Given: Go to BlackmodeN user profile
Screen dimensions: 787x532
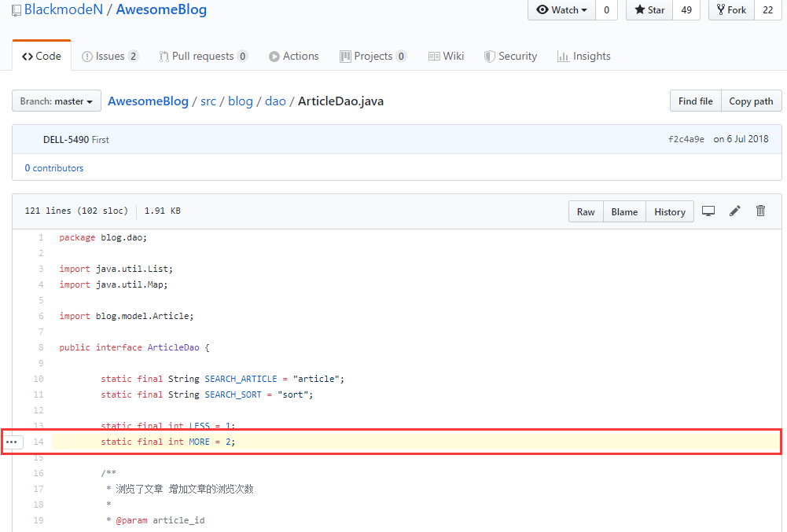Looking at the screenshot, I should pos(63,9).
